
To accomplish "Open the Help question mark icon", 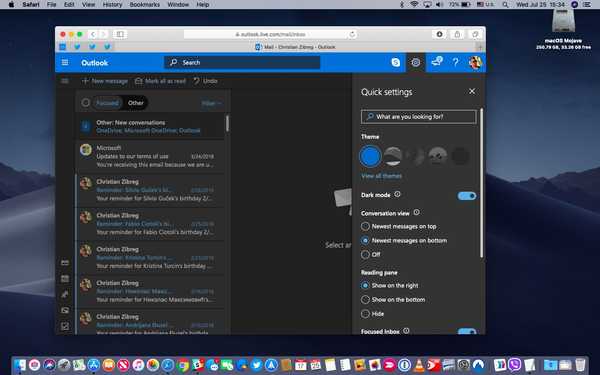I will point(455,62).
